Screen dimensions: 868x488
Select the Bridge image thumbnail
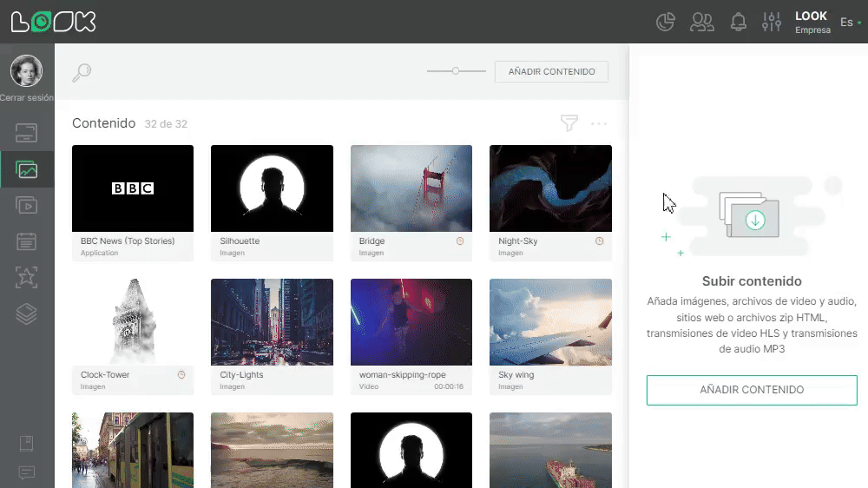(411, 188)
